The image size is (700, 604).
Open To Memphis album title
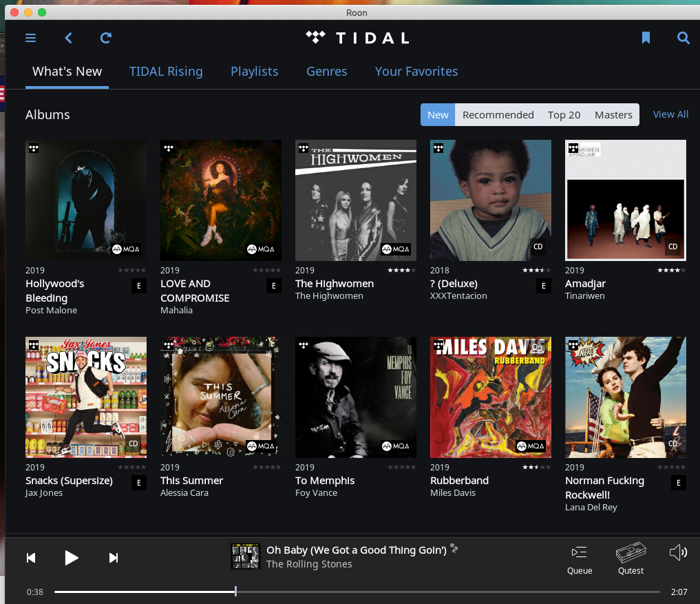325,481
